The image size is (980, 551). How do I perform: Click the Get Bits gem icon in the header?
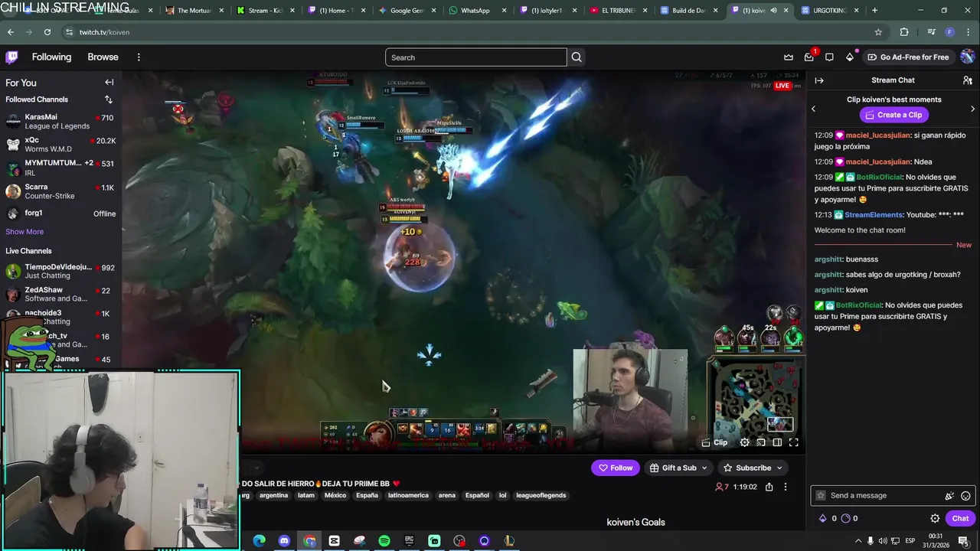[850, 57]
